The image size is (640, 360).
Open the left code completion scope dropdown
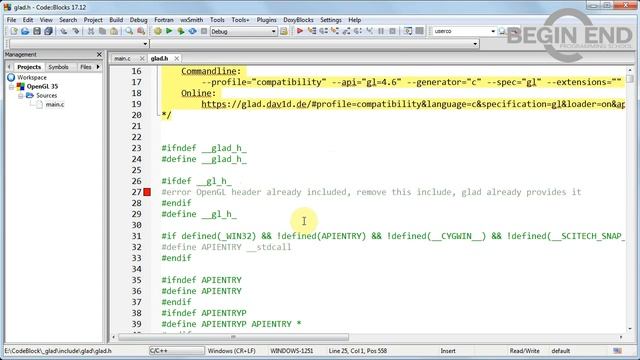tap(145, 44)
